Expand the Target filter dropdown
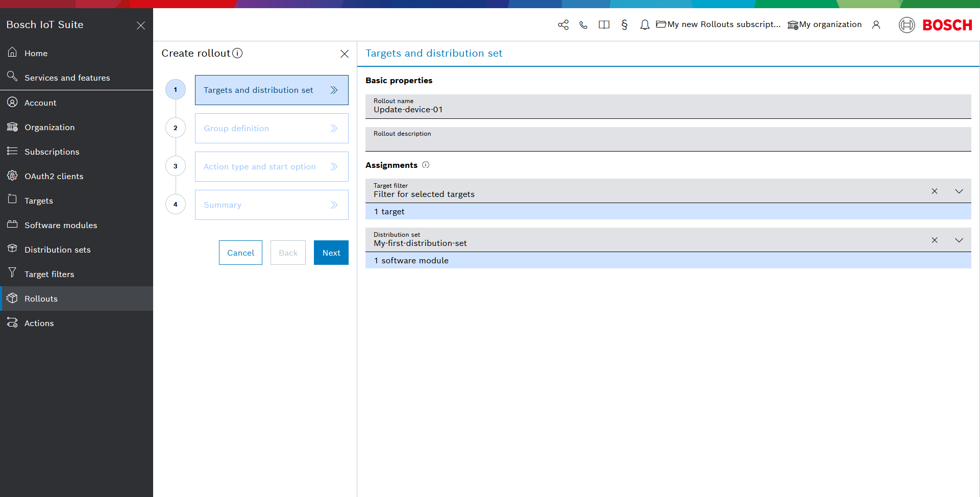The height and width of the screenshot is (497, 980). pos(959,191)
